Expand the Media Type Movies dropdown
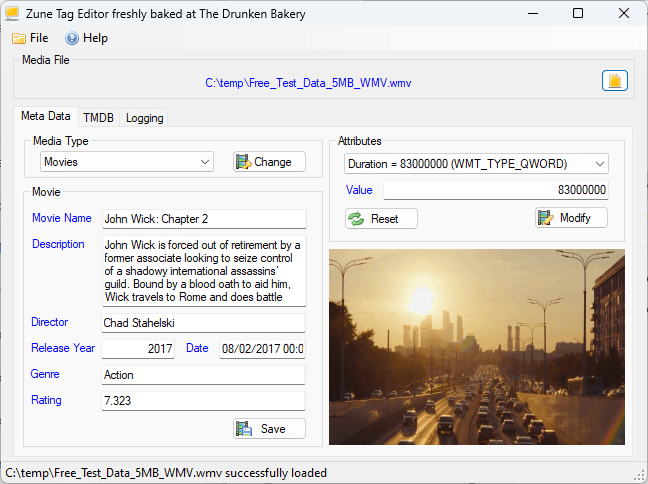This screenshot has width=648, height=484. tap(127, 162)
